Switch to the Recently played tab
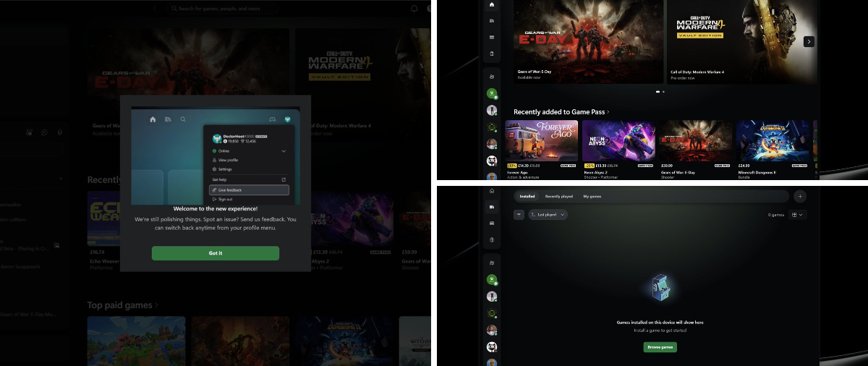The image size is (868, 366). pos(559,196)
